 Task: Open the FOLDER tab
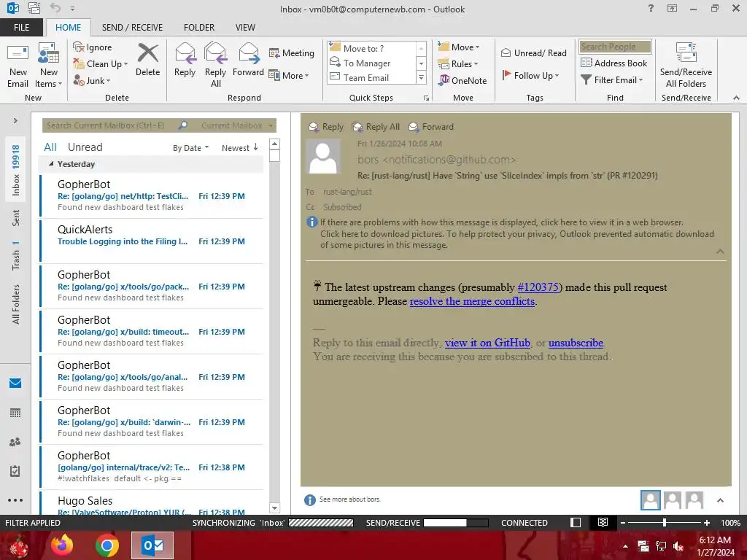pyautogui.click(x=199, y=28)
